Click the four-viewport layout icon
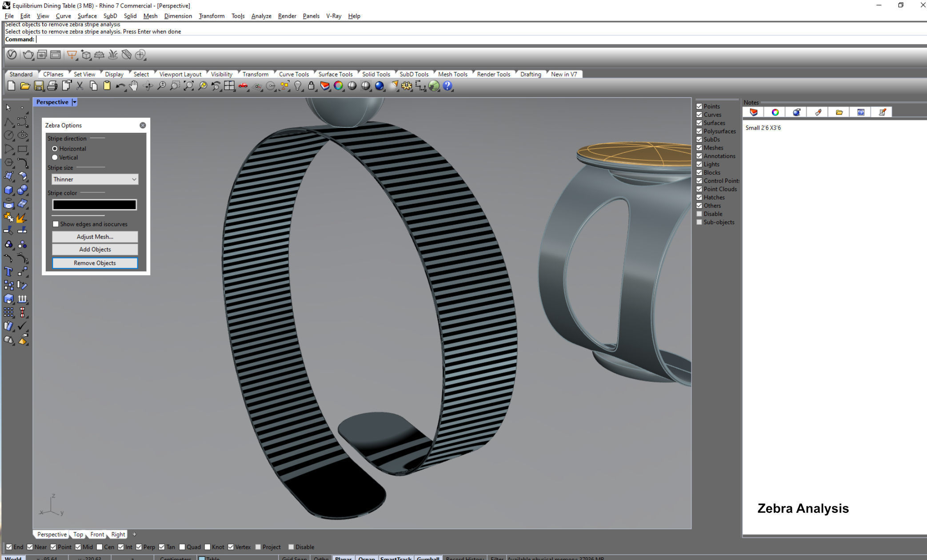 [x=229, y=86]
